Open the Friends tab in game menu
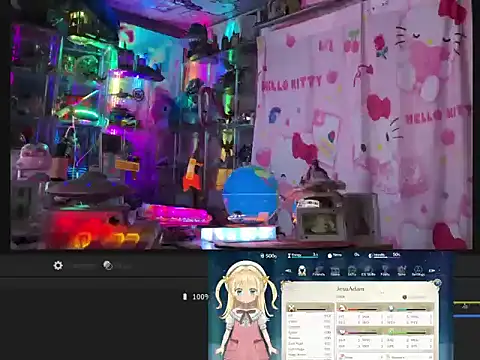Image resolution: width=480 pixels, height=360 pixels. point(318,271)
